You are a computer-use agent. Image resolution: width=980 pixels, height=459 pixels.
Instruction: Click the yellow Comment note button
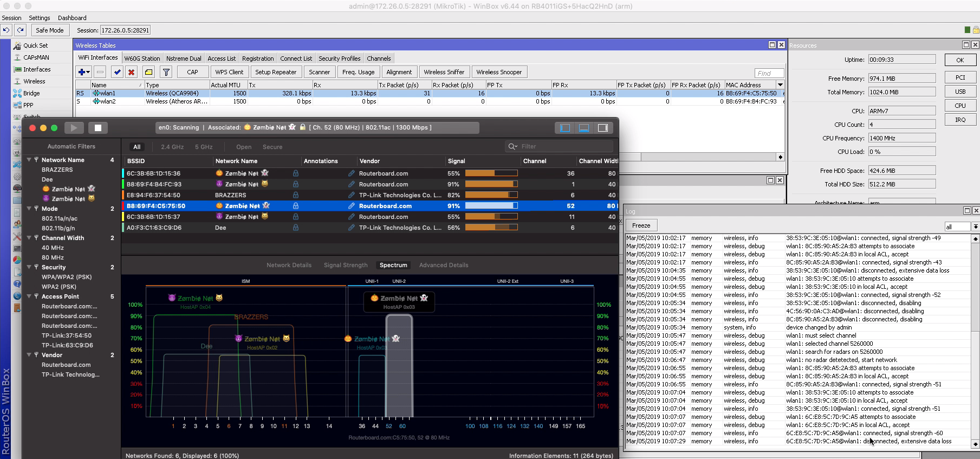pyautogui.click(x=148, y=72)
